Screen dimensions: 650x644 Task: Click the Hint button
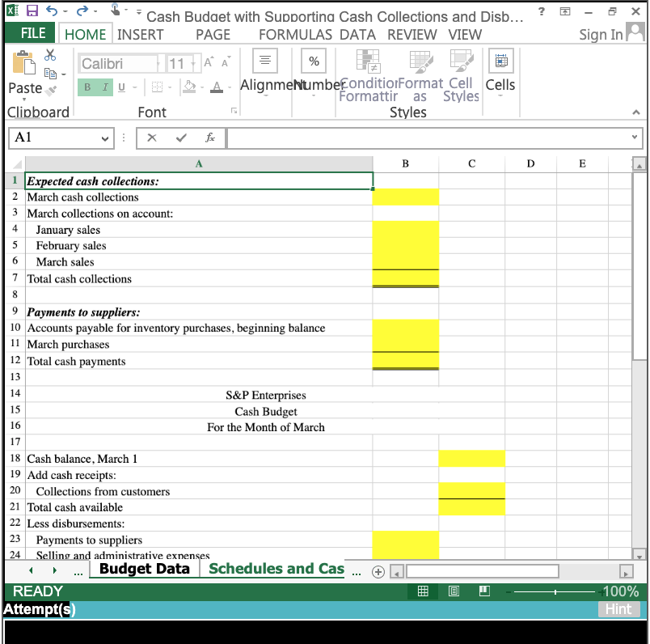coord(619,609)
